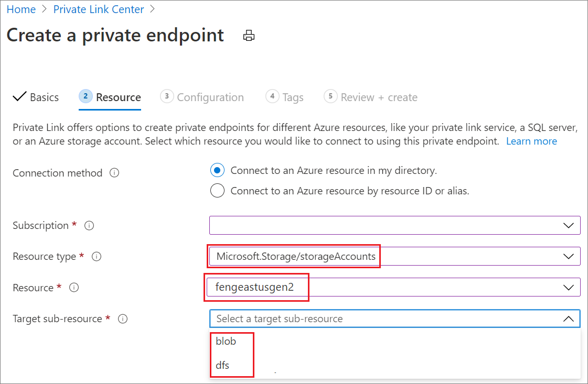Select connect to Azure resource in my directory
The image size is (588, 384).
pyautogui.click(x=217, y=170)
